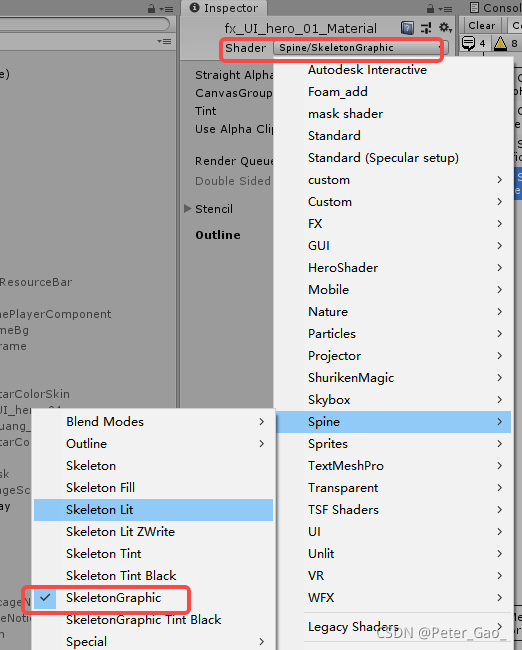This screenshot has height=650, width=522.
Task: Open the Inspector panel options menu
Action: coord(445,9)
